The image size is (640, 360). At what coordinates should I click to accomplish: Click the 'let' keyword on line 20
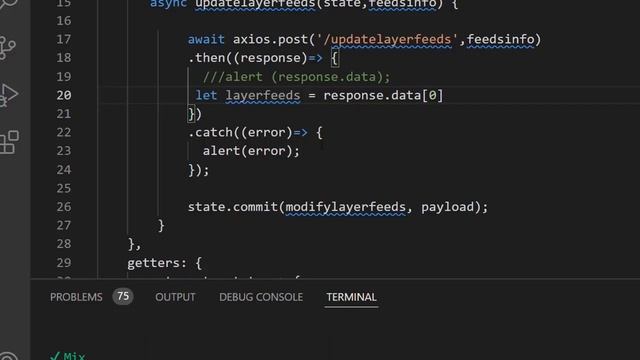pyautogui.click(x=206, y=96)
